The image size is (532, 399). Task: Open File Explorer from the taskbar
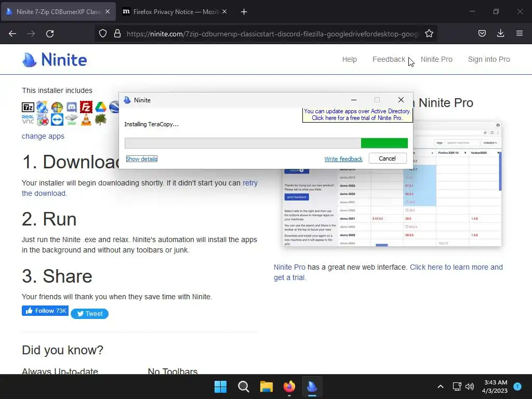[x=267, y=387]
